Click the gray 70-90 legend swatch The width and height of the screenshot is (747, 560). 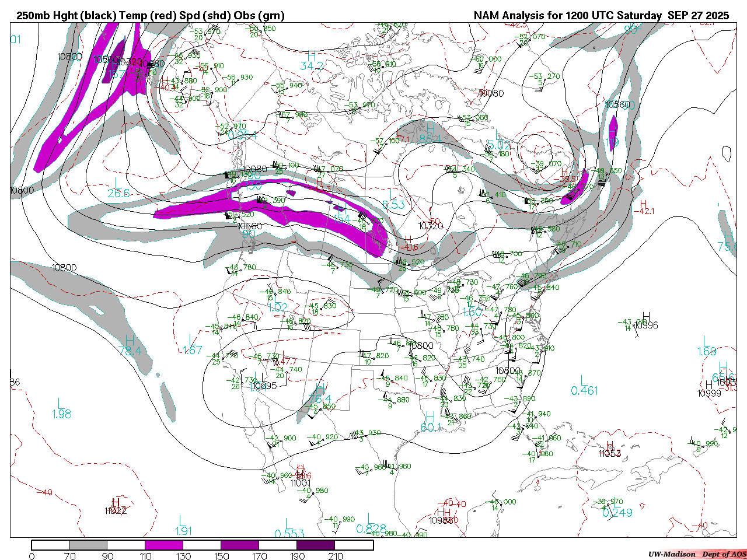click(x=88, y=545)
